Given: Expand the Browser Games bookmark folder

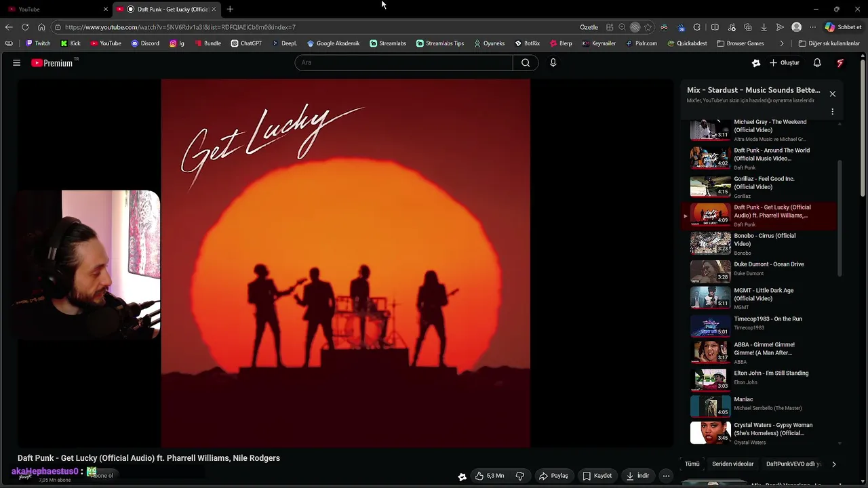Looking at the screenshot, I should point(740,43).
